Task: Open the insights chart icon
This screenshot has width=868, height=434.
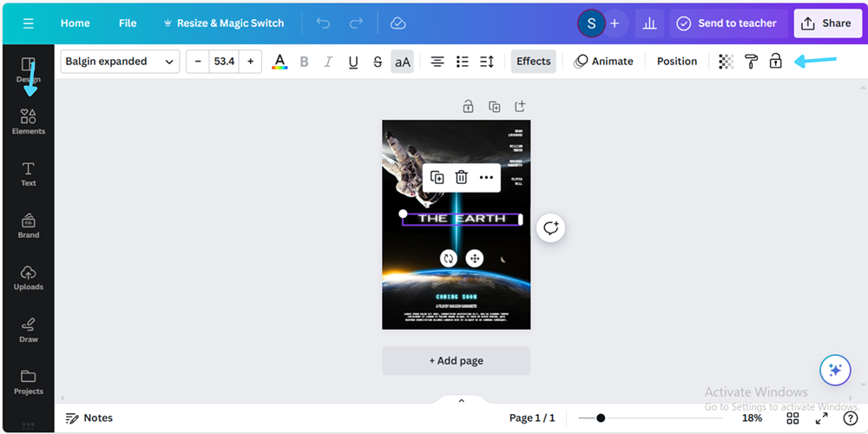Action: [x=649, y=23]
